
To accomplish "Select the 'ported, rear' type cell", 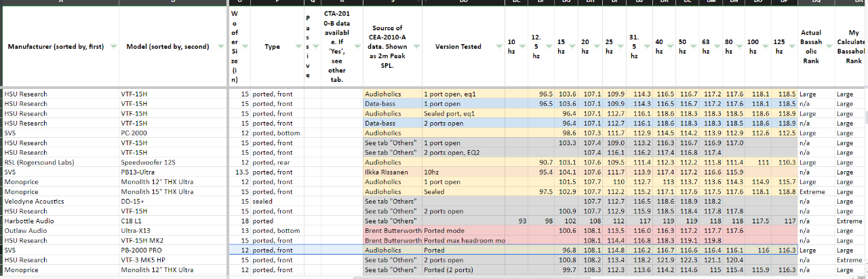I will point(277,162).
